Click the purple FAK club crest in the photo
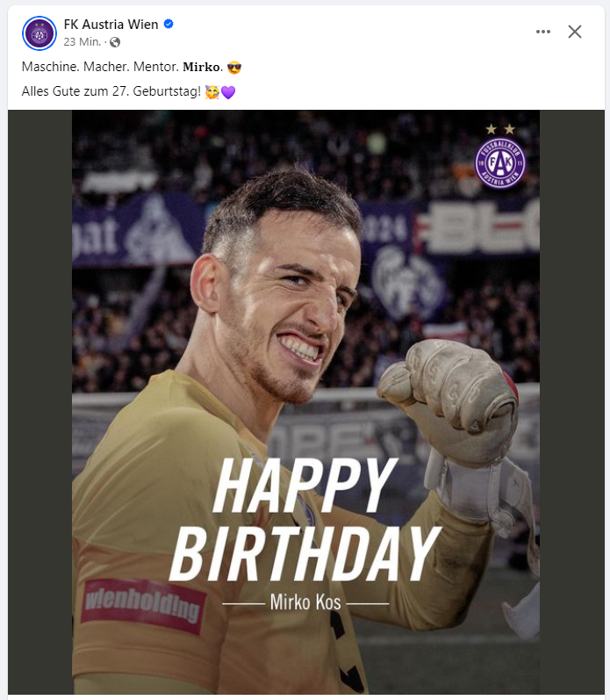Screen dimensions: 610x700 499,163
